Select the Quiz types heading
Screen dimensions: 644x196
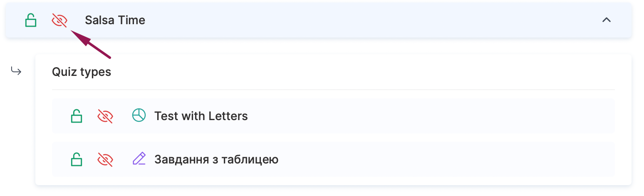(x=82, y=72)
